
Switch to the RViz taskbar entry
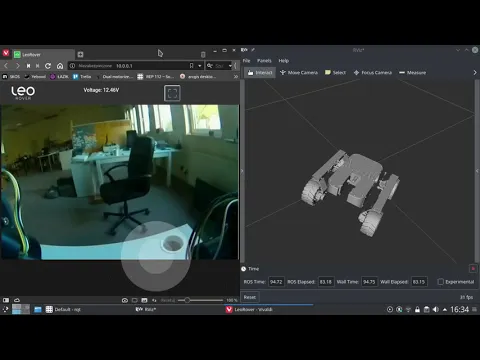[146, 309]
